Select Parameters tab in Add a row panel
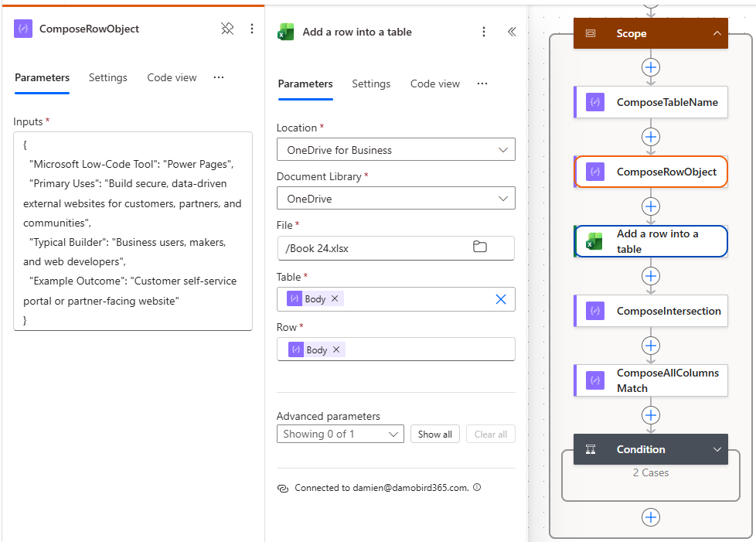756x542 pixels. coord(305,84)
